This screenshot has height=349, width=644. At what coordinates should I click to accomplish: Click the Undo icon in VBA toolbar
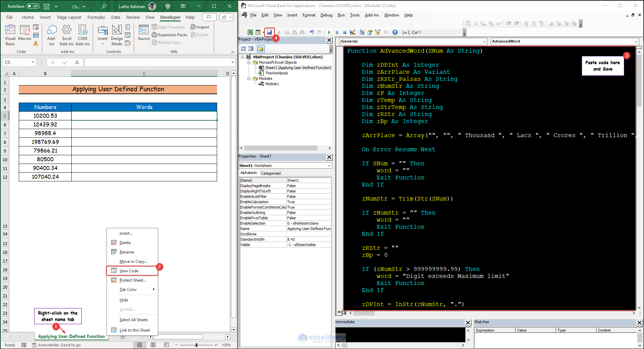tap(312, 32)
